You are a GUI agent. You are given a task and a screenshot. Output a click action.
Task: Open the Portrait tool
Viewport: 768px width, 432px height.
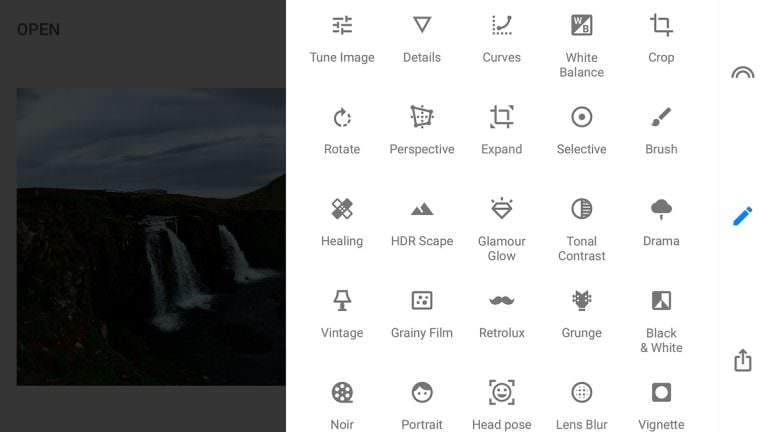[422, 406]
